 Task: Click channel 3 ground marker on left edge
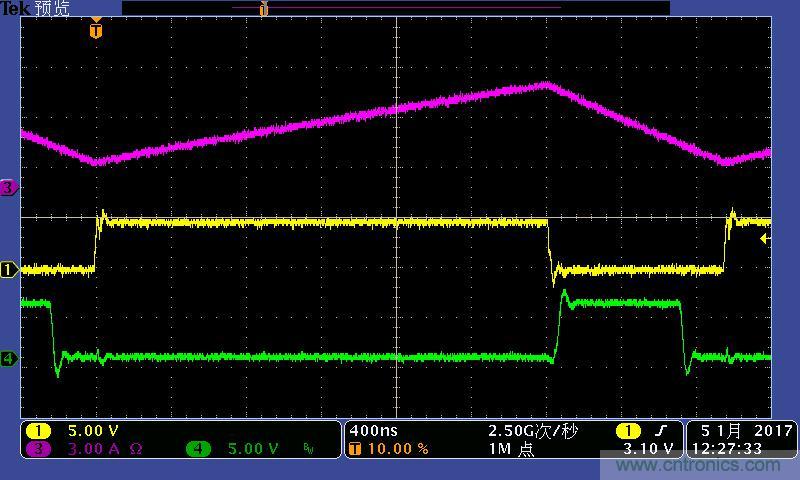pyautogui.click(x=9, y=187)
